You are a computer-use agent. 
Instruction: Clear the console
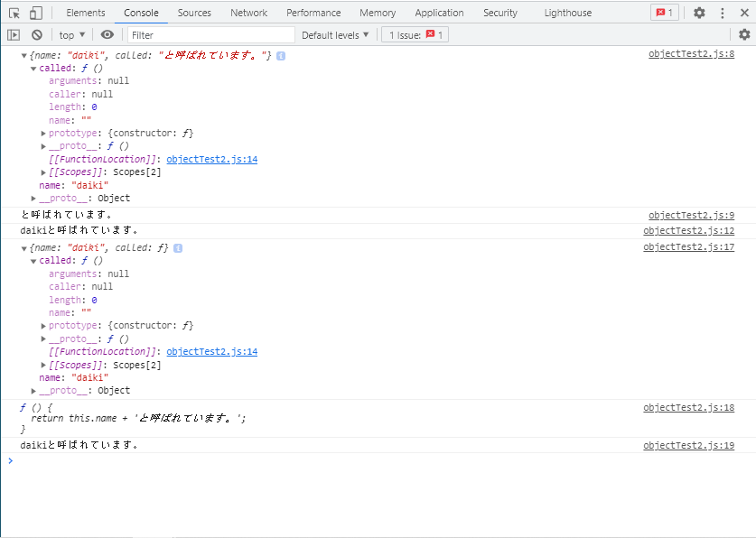point(37,34)
